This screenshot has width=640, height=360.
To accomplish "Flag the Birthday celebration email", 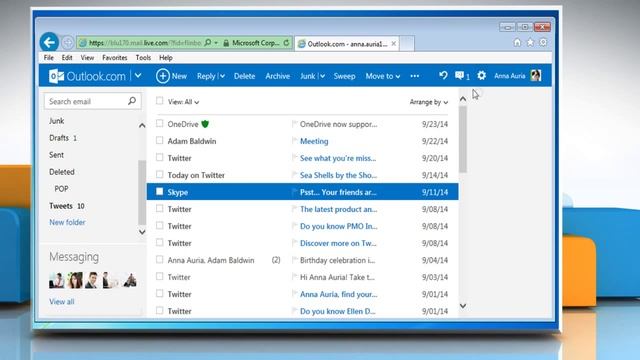I will 294,260.
